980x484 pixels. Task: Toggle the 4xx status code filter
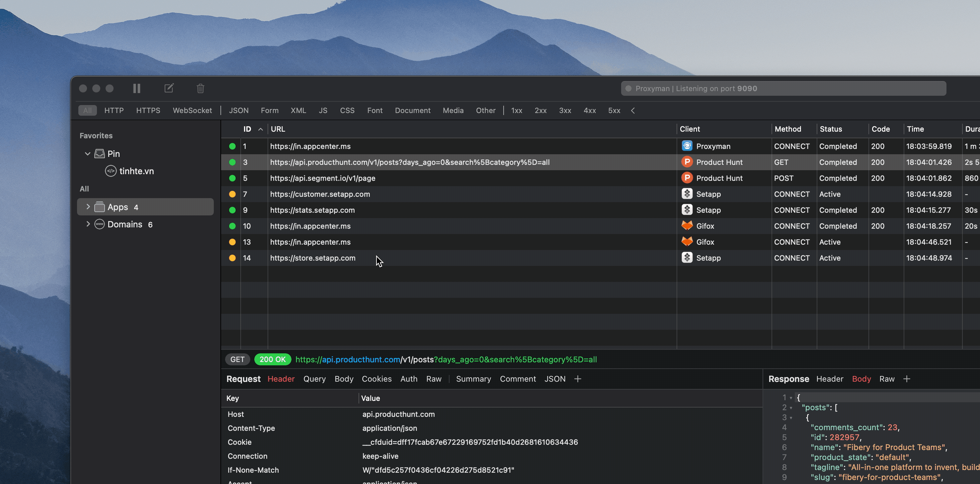click(x=589, y=110)
